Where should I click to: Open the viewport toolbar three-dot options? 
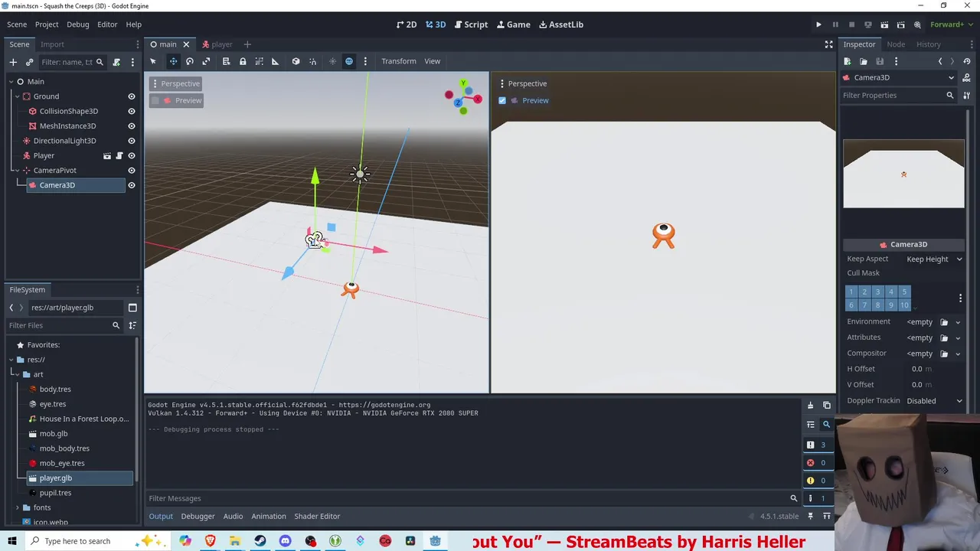coord(365,61)
